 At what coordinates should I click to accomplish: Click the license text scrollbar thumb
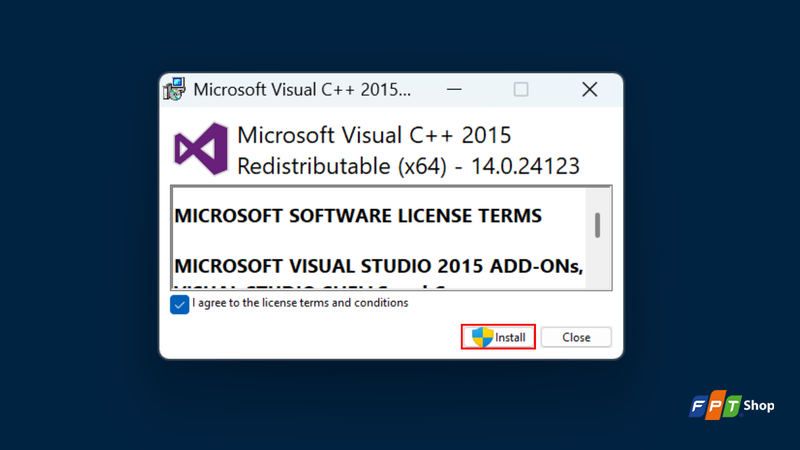pos(597,225)
